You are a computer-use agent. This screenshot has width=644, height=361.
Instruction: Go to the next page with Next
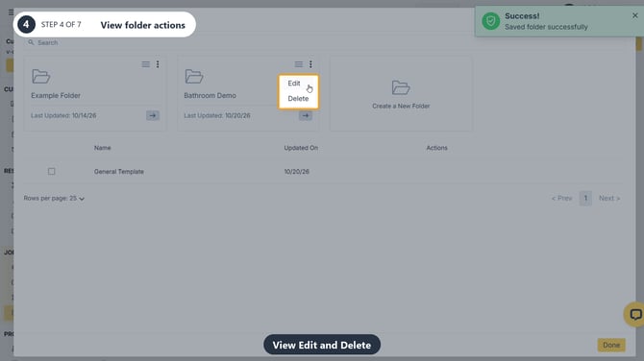pyautogui.click(x=609, y=198)
